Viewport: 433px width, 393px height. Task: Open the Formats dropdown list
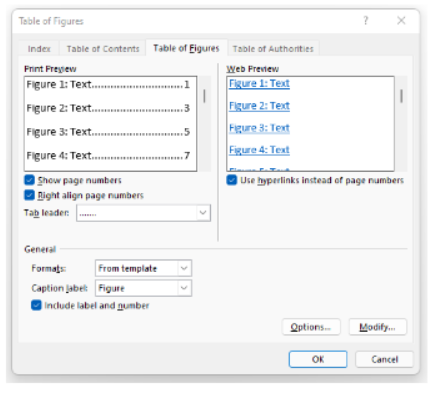pos(184,268)
